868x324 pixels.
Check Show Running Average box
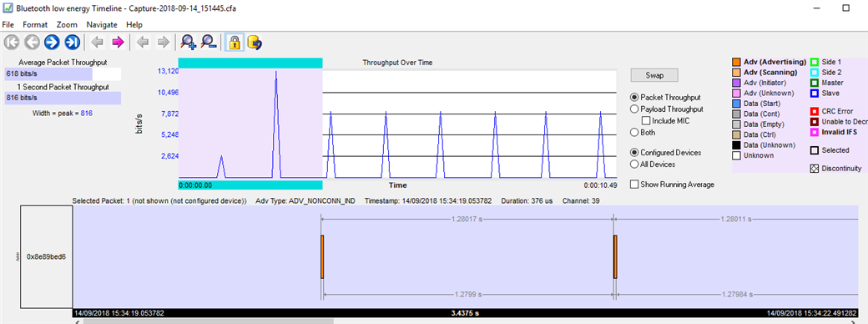click(634, 185)
